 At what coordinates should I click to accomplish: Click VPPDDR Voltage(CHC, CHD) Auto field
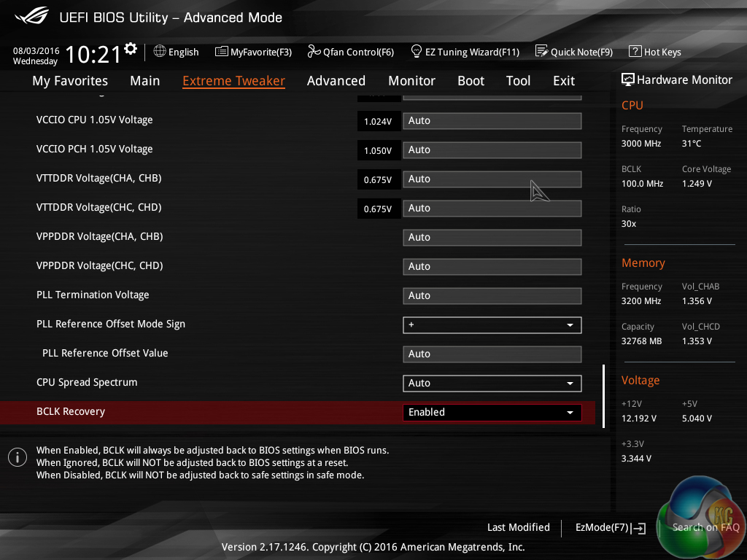[x=492, y=267]
